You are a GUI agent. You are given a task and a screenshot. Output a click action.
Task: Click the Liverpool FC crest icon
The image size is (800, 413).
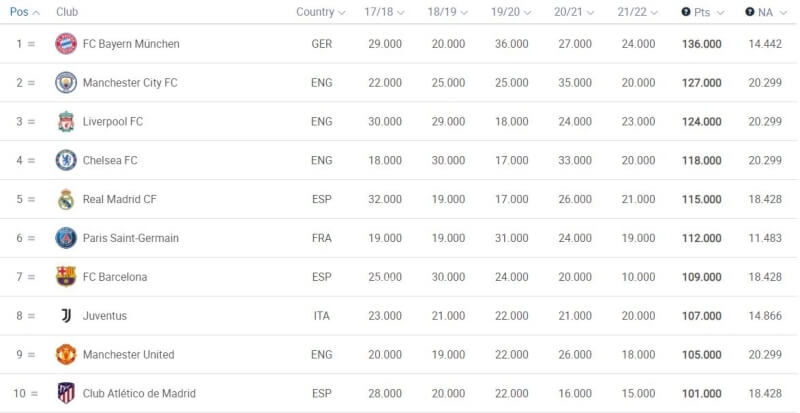pyautogui.click(x=66, y=122)
